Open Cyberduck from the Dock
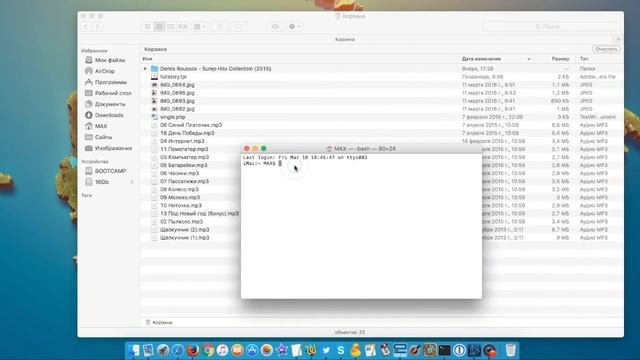640x360 pixels. [356, 350]
